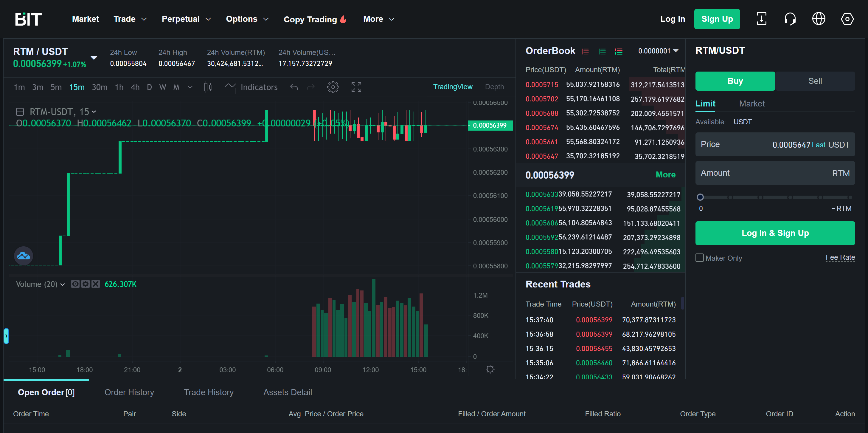Image resolution: width=868 pixels, height=433 pixels.
Task: Click the Amount RTM input field
Action: point(775,173)
